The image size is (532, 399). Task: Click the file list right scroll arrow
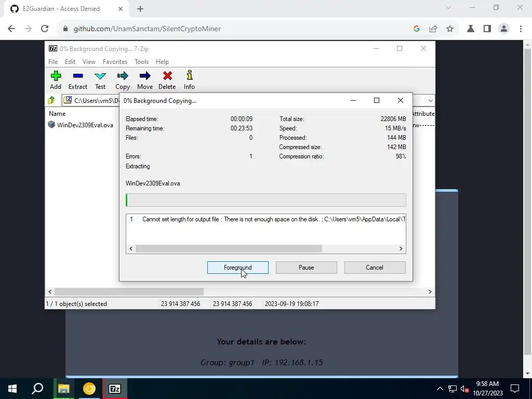[x=430, y=292]
